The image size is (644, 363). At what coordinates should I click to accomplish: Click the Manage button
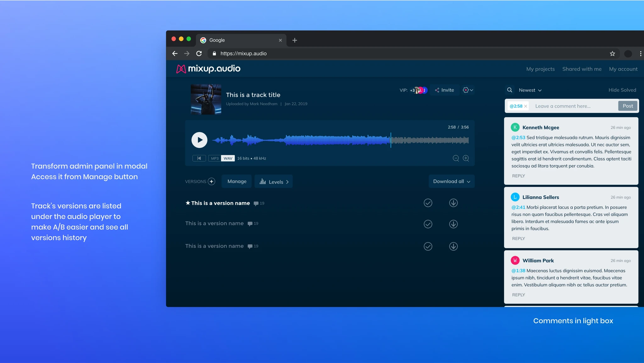point(237,181)
